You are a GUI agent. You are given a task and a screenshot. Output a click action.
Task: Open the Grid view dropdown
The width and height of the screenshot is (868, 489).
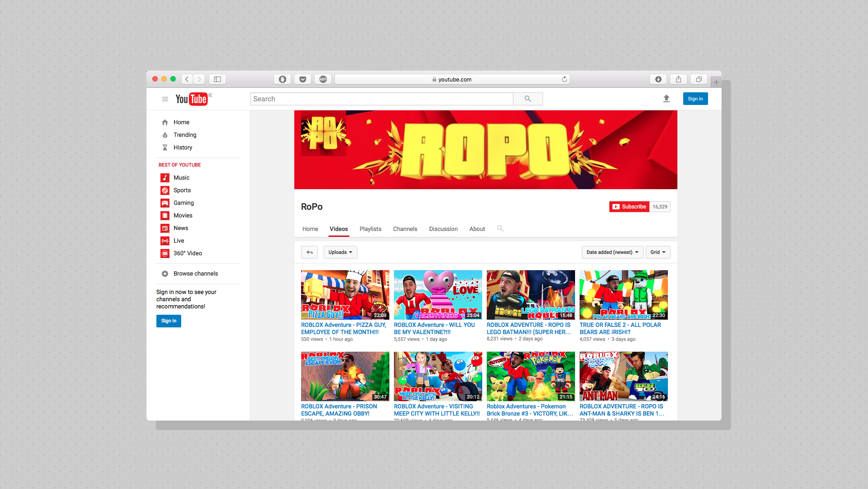(658, 252)
